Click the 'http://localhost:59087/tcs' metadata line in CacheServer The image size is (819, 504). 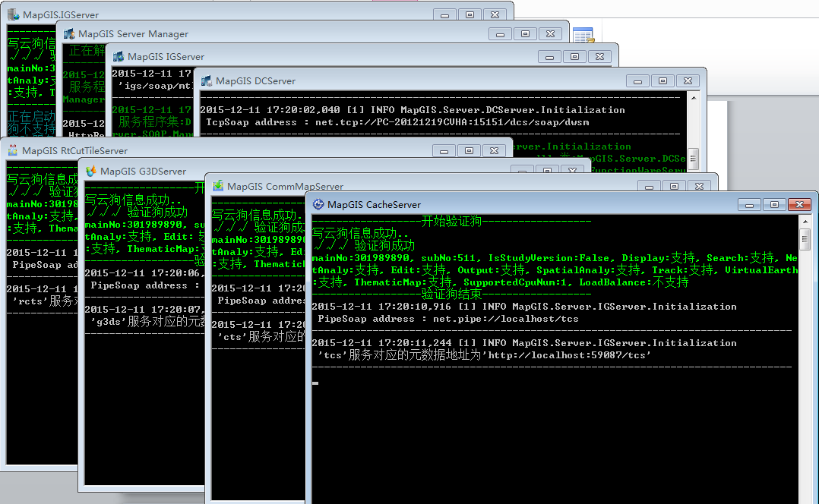click(x=484, y=355)
